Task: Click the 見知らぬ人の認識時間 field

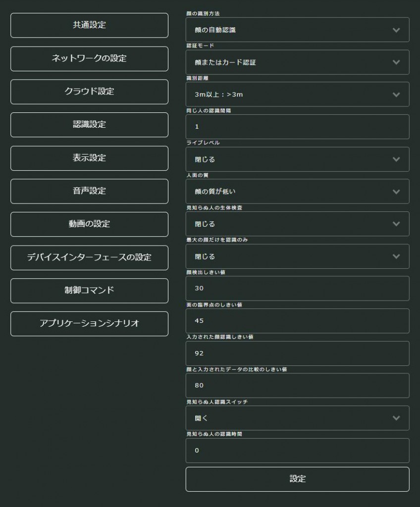Action: coord(297,451)
